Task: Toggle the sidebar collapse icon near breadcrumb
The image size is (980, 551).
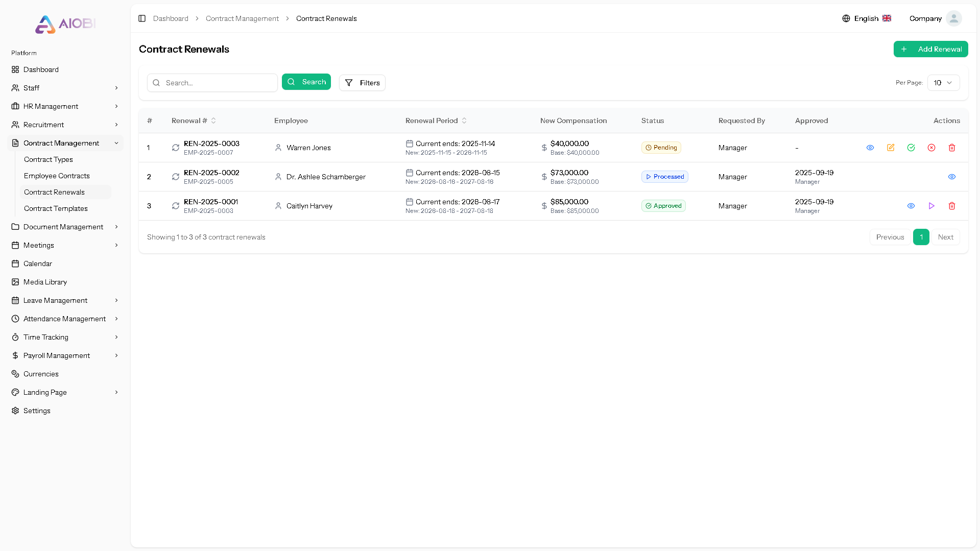Action: [142, 18]
